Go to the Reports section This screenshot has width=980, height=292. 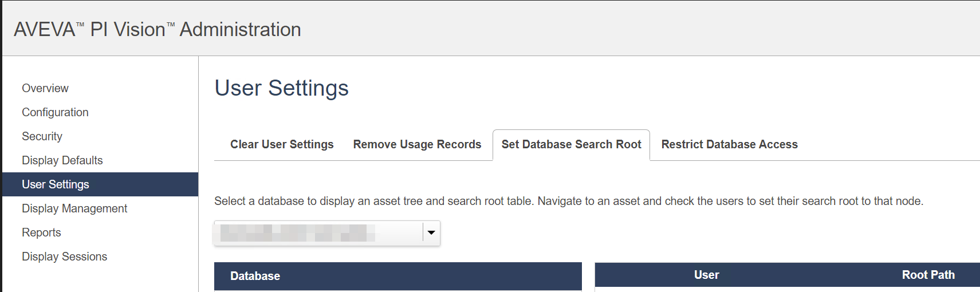coord(41,232)
